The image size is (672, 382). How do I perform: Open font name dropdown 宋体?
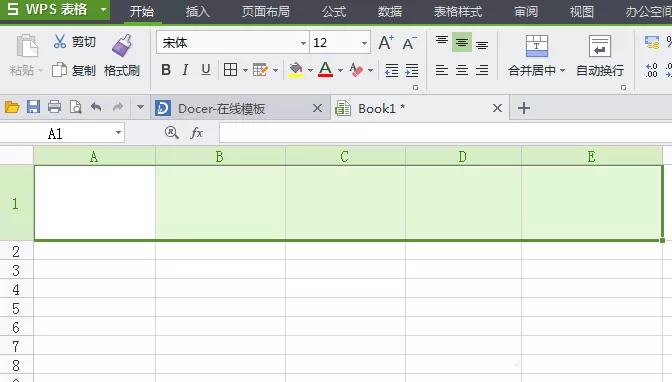303,43
